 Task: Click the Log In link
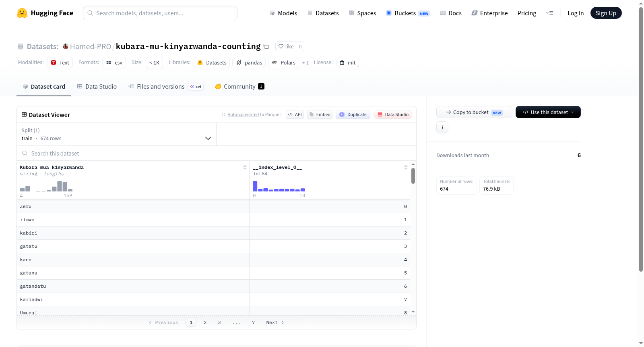coord(576,13)
